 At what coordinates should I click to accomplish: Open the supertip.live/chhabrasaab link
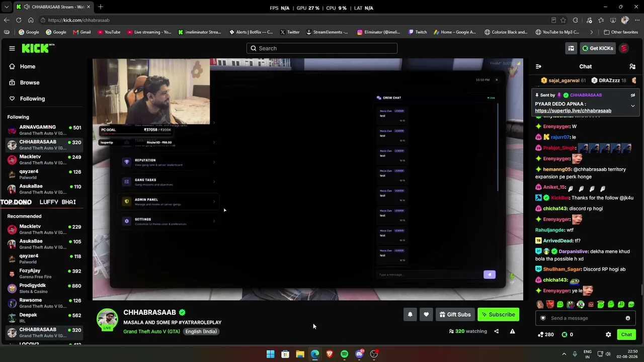(573, 111)
